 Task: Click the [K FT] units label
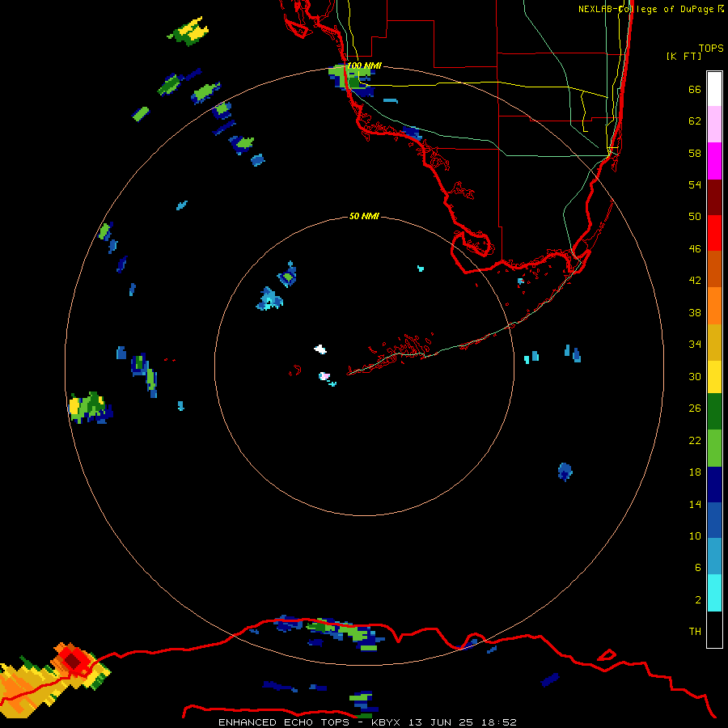(x=684, y=56)
